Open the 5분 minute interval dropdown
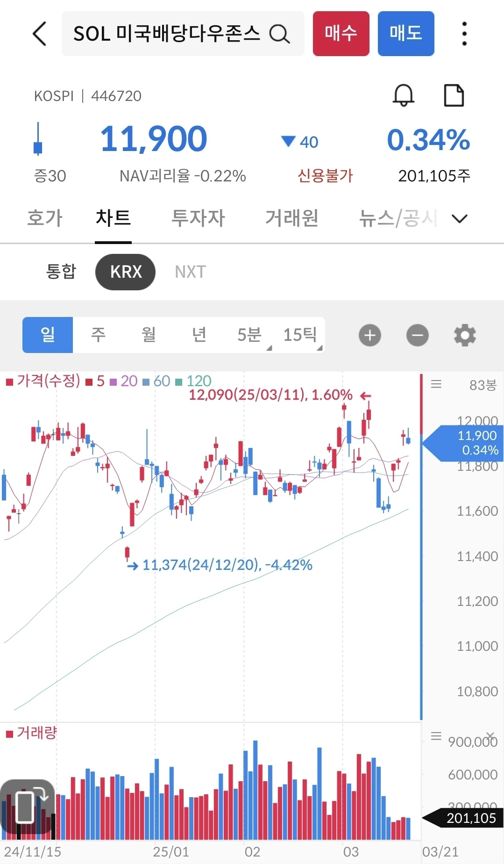 tap(249, 335)
